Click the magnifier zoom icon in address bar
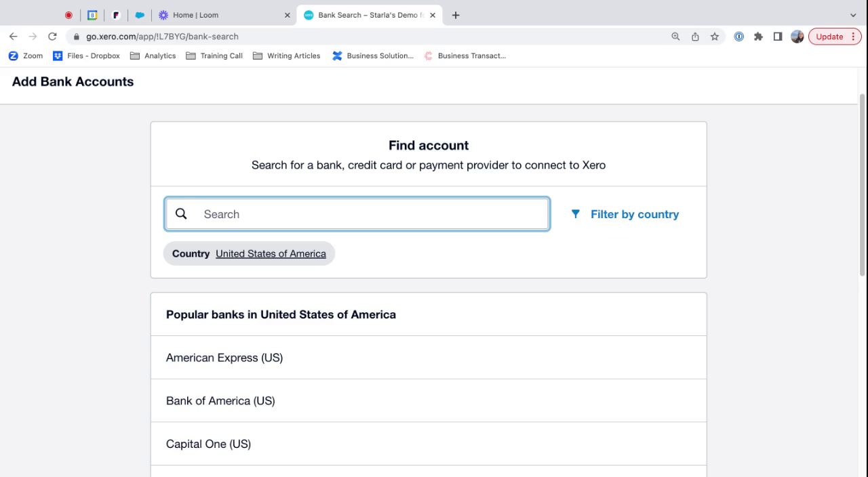Viewport: 868px width, 477px height. pyautogui.click(x=675, y=37)
